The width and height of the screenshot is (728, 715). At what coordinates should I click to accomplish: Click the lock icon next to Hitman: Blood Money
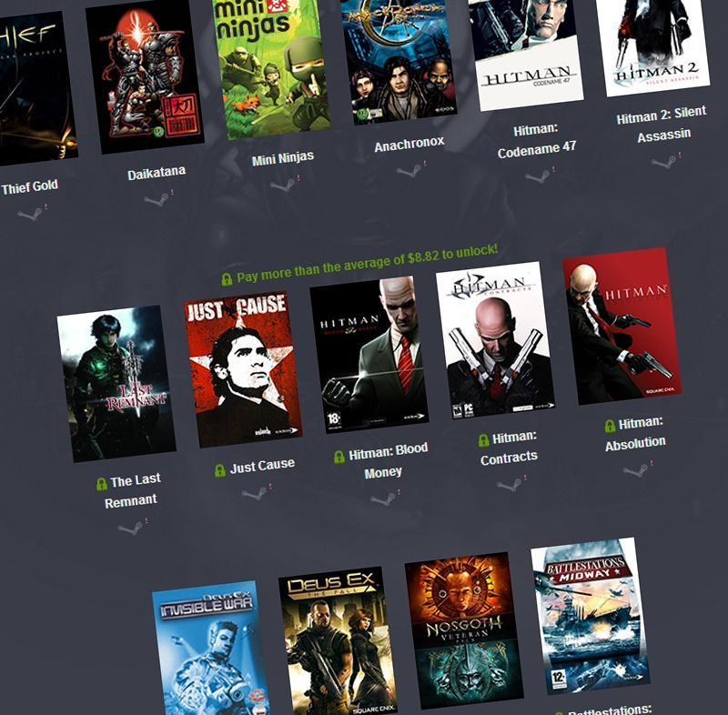point(339,457)
